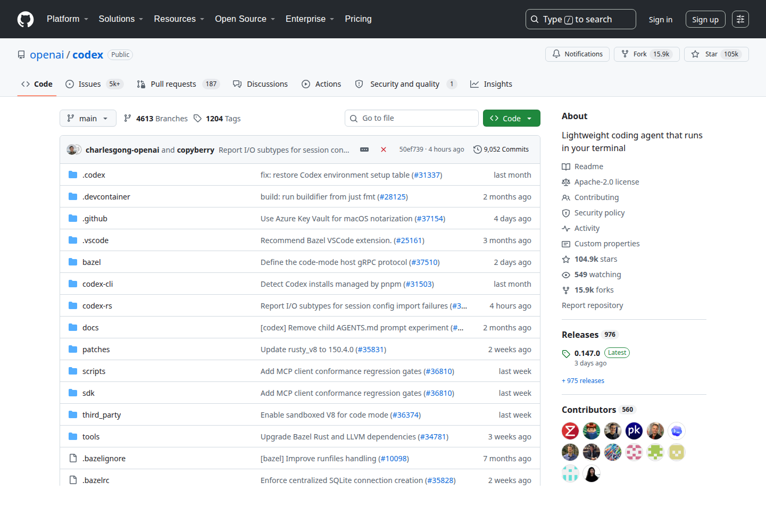The image size is (766, 532).
Task: Click the Sign in link
Action: [660, 19]
